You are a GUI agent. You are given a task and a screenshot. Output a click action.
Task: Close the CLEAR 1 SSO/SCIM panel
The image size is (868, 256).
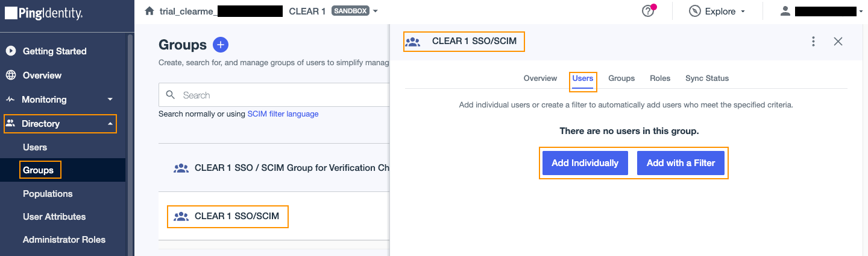click(x=838, y=42)
